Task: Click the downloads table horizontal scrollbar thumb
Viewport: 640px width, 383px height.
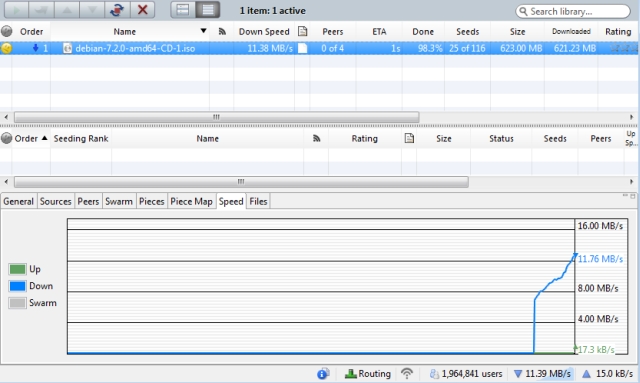Action: (217, 117)
